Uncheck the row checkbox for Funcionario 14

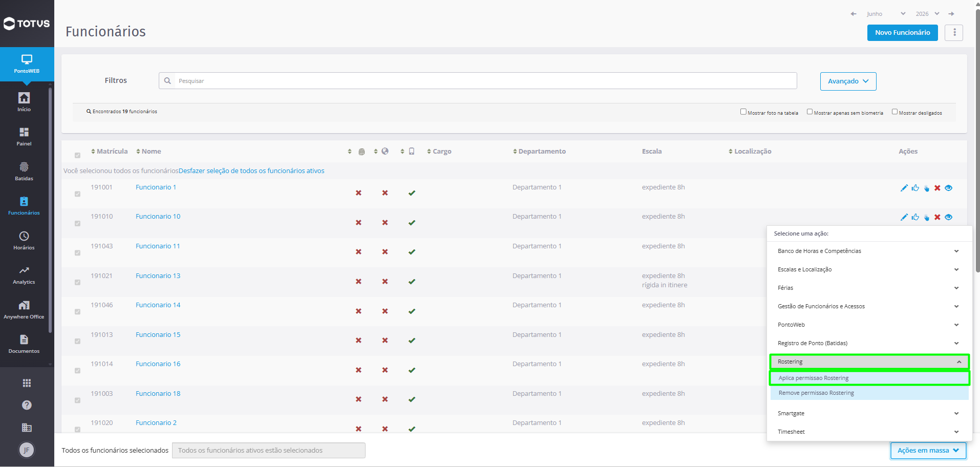pos(77,311)
